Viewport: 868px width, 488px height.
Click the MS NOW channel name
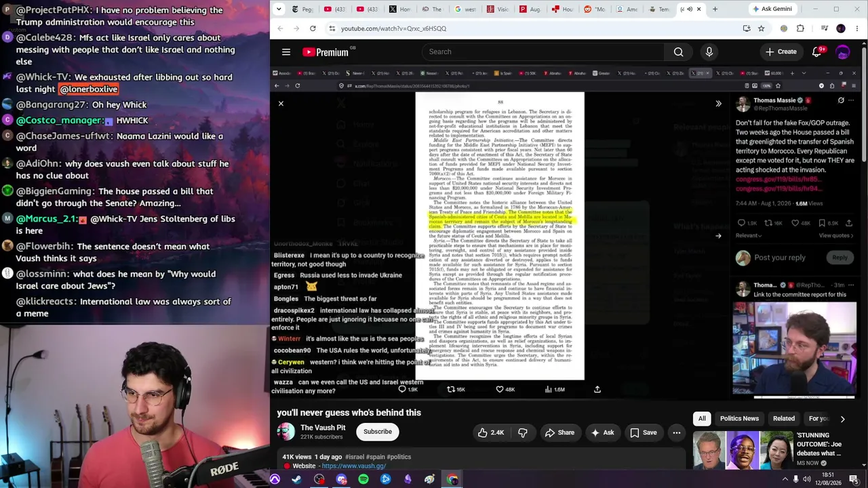[808, 464]
